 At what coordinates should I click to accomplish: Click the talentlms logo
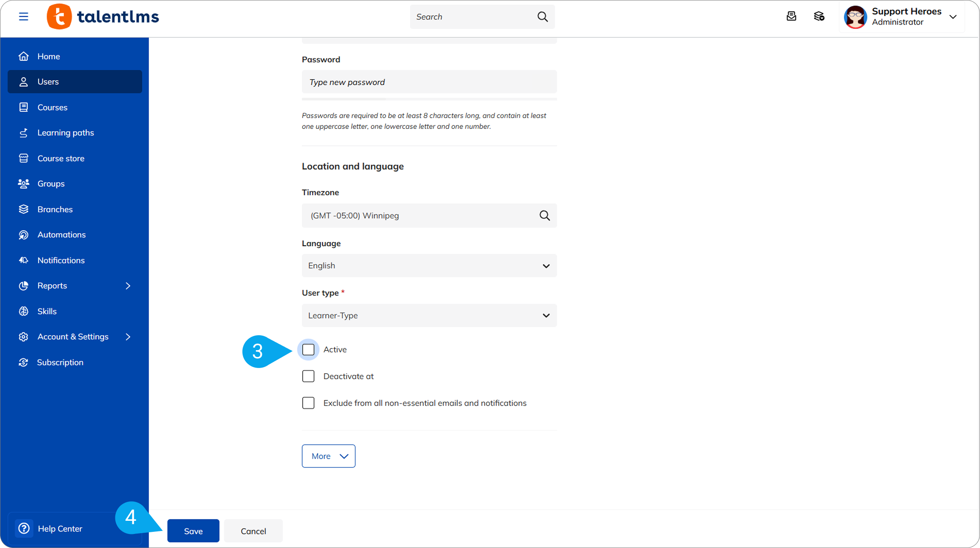pyautogui.click(x=103, y=17)
